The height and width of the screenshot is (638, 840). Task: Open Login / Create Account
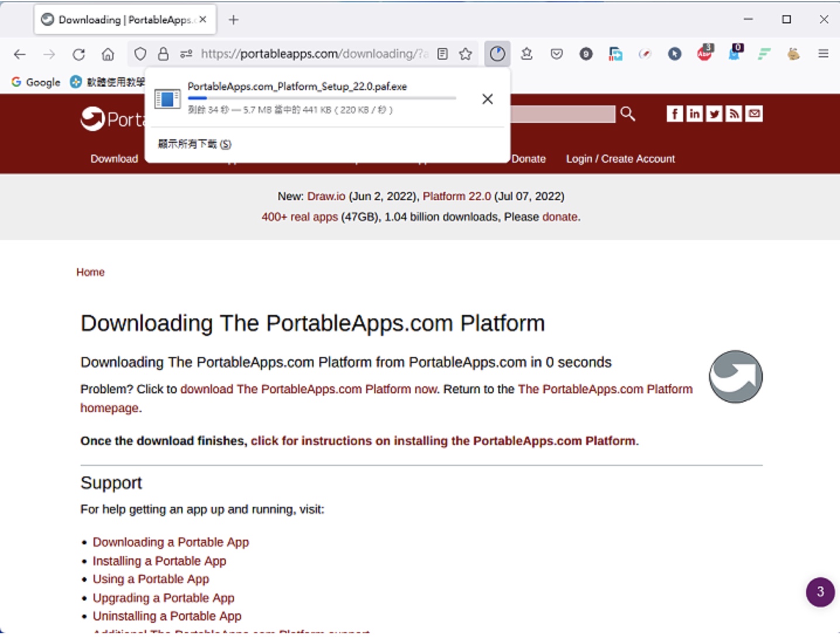tap(620, 159)
